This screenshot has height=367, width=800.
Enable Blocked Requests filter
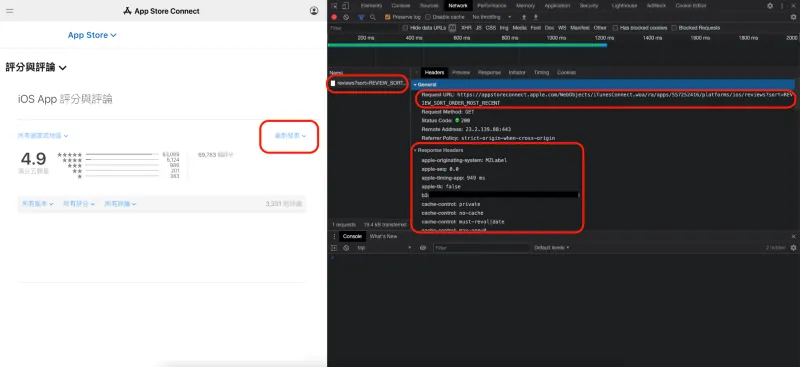tap(674, 28)
